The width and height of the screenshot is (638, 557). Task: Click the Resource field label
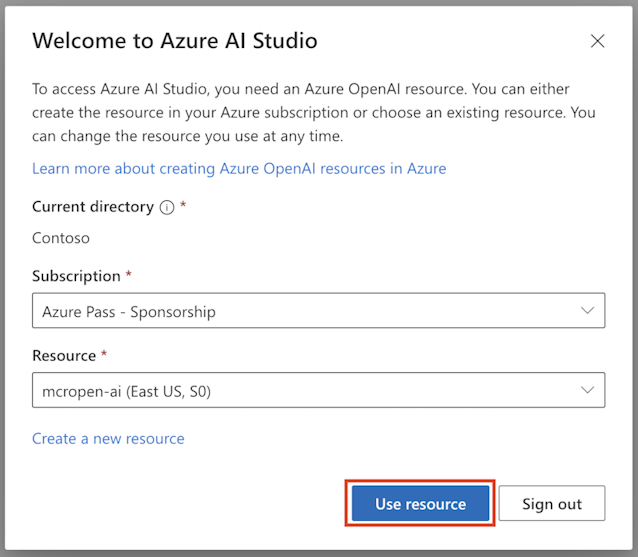(64, 356)
